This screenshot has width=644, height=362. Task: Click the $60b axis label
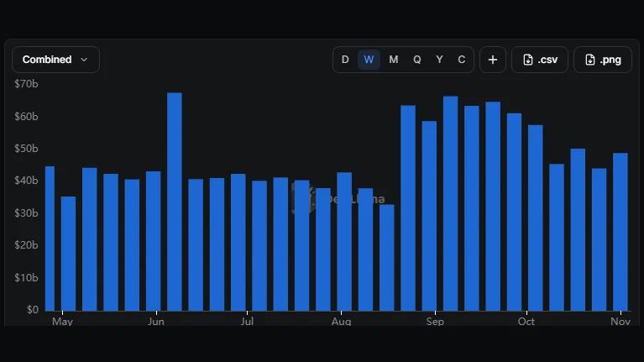[26, 116]
